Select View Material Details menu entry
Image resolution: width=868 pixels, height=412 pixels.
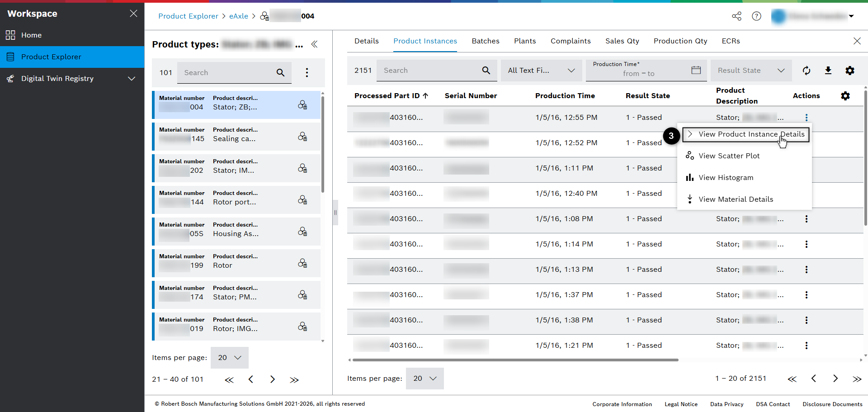point(745,199)
